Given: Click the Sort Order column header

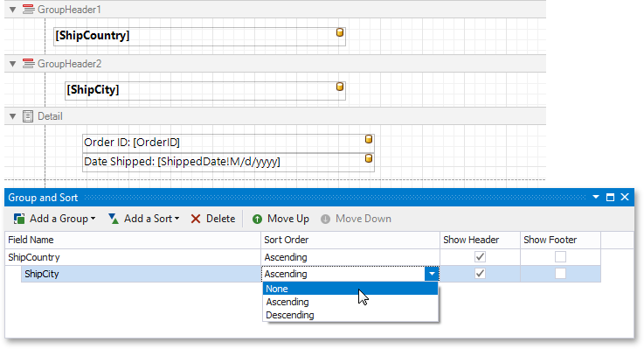Looking at the screenshot, I should point(350,240).
